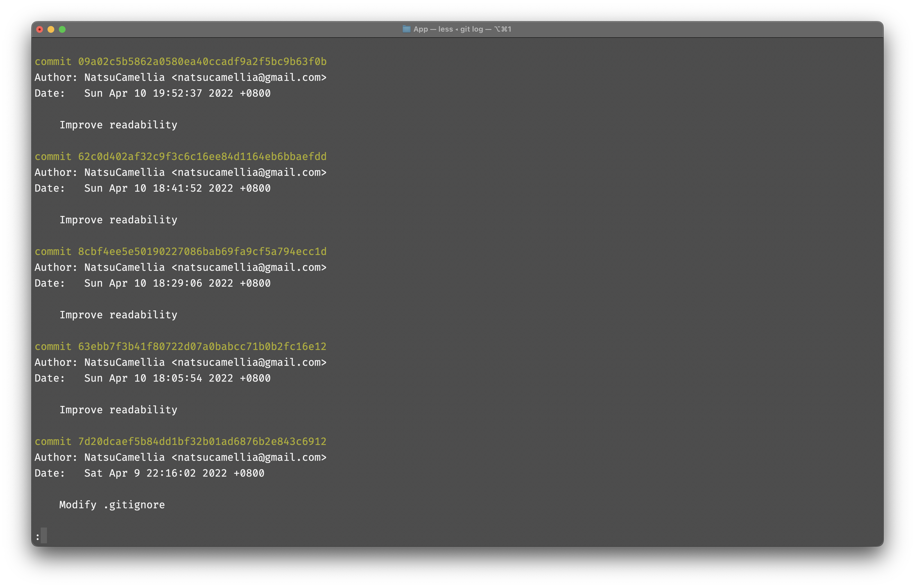Click the window title 'App — less ◂ git log'
The width and height of the screenshot is (915, 588).
point(448,29)
